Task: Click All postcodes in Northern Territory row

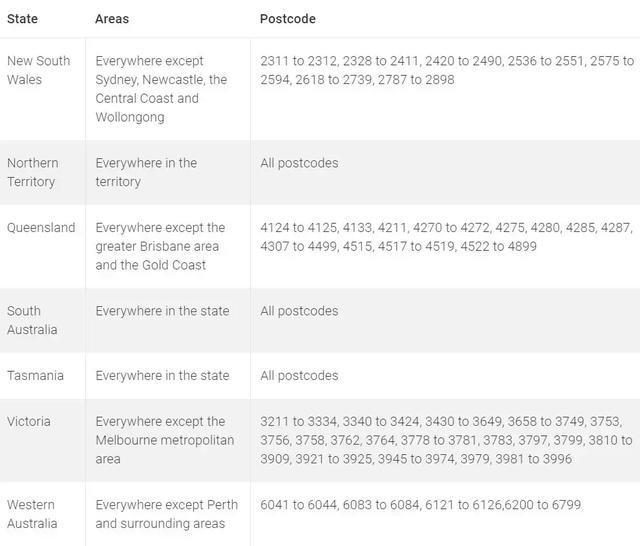Action: pyautogui.click(x=299, y=163)
